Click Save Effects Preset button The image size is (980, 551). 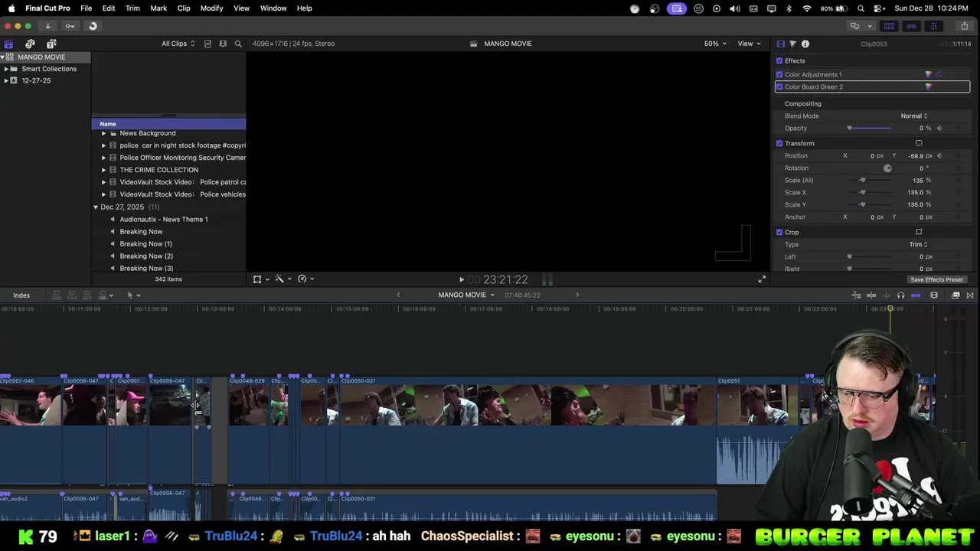point(936,279)
